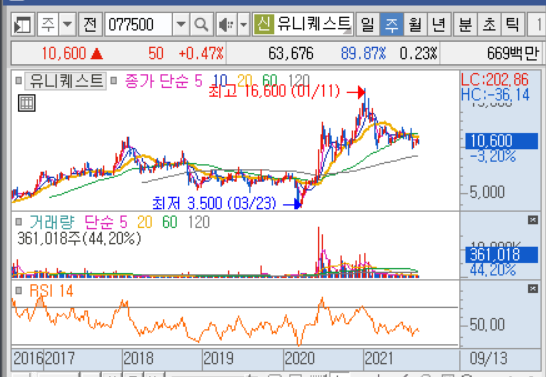546x377 pixels.
Task: Click the 최고 16,600 (01/11) label
Action: coord(274,92)
